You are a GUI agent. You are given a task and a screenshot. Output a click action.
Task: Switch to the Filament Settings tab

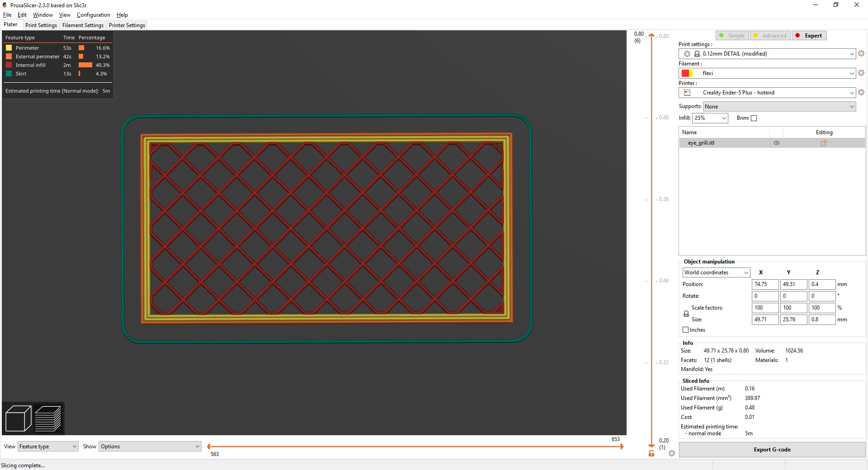click(83, 25)
